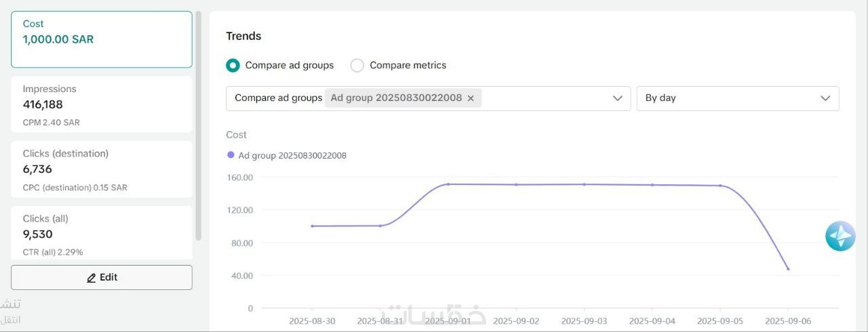The height and width of the screenshot is (332, 868).
Task: Select the Clicks (destination) metric card
Action: point(102,169)
